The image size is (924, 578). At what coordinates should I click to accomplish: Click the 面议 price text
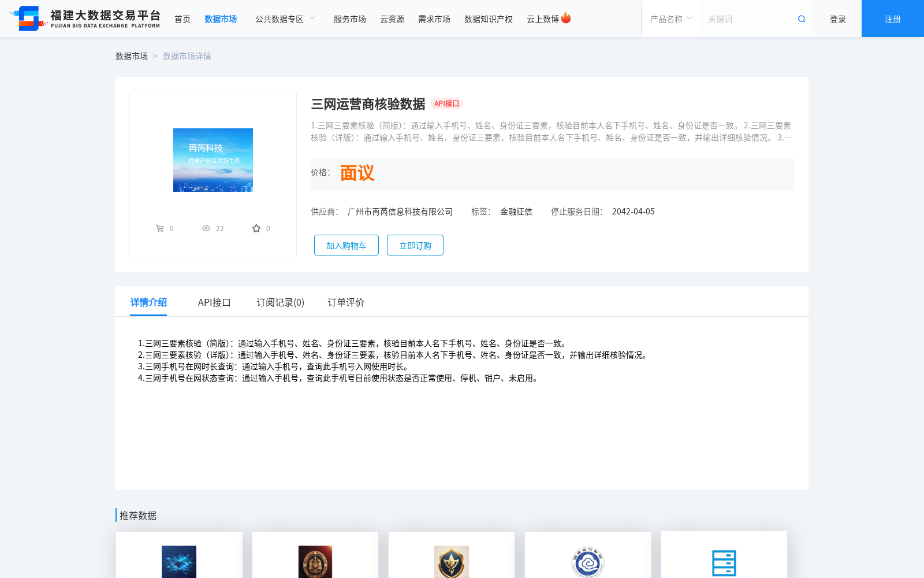coord(357,173)
